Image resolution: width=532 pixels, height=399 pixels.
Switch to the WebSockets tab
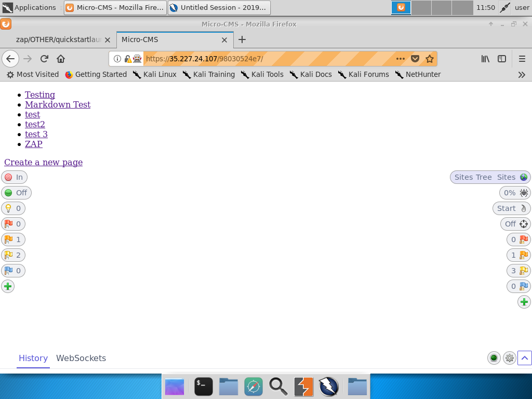pyautogui.click(x=81, y=358)
